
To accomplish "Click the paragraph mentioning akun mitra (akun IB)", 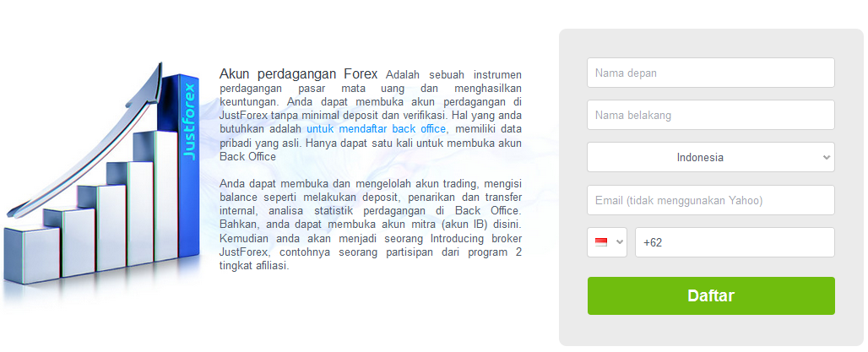I will pyautogui.click(x=371, y=225).
